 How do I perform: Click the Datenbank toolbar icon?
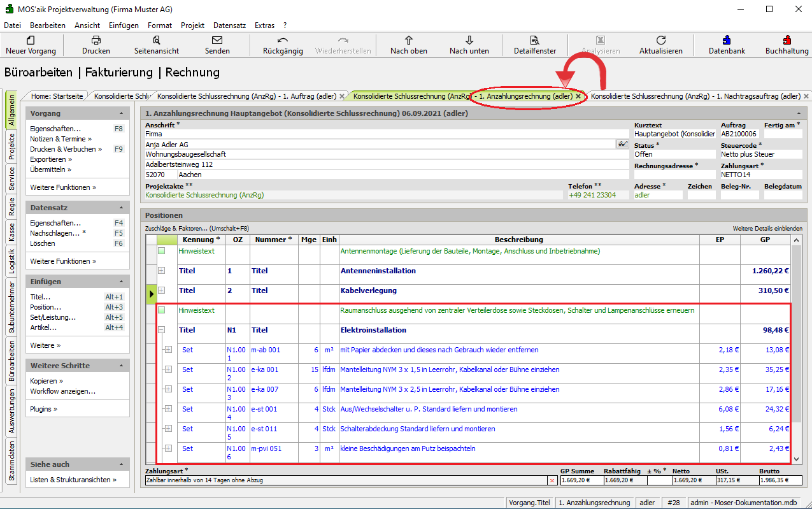tap(727, 40)
